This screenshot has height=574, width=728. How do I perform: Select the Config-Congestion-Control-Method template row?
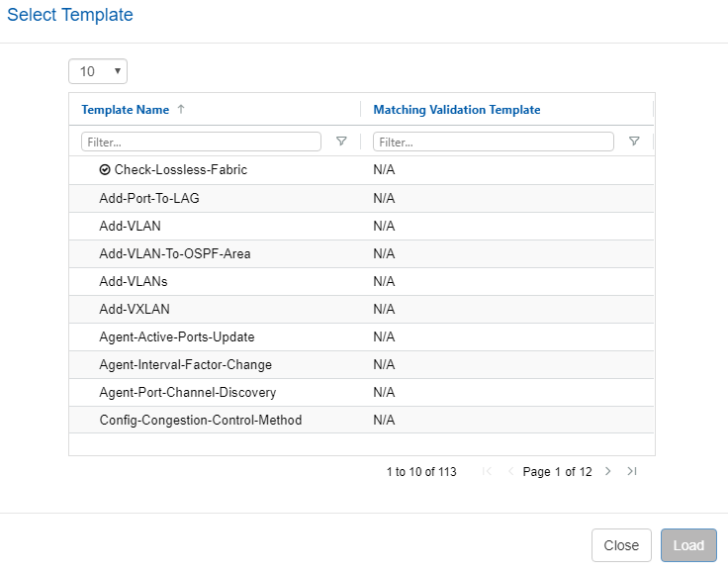click(201, 420)
